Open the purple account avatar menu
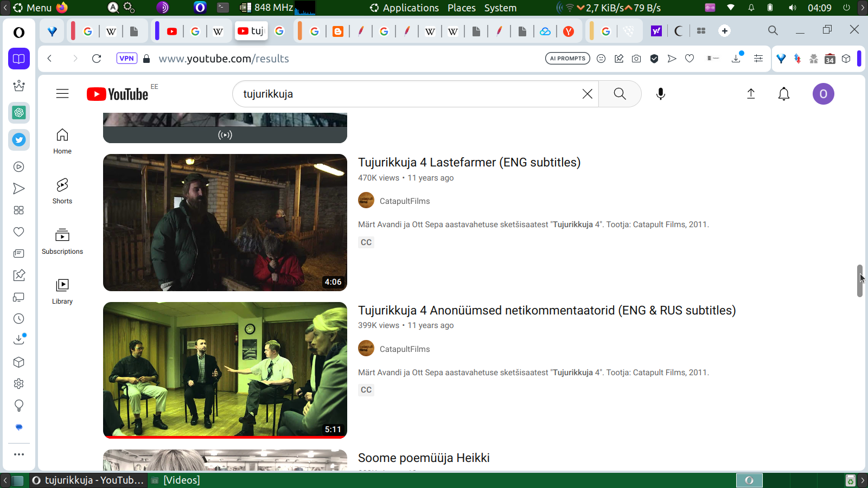Screen dimensions: 868x488 (x=823, y=94)
